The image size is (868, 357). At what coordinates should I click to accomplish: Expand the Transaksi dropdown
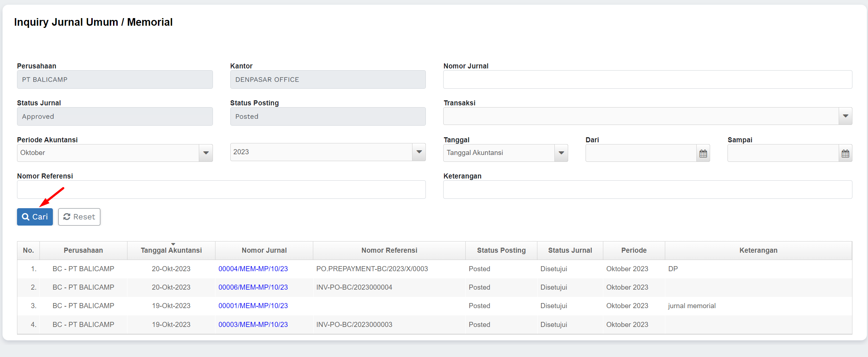845,116
